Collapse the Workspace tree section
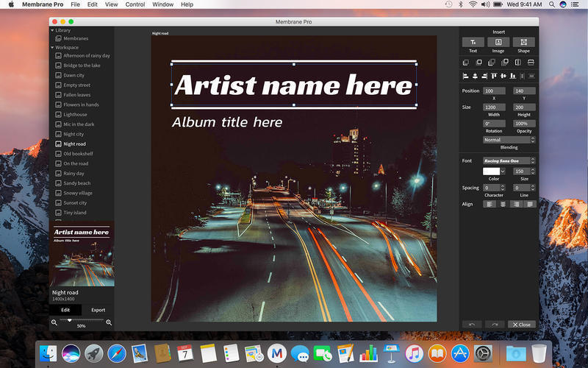Screen dimensions: 588x368 pos(53,47)
